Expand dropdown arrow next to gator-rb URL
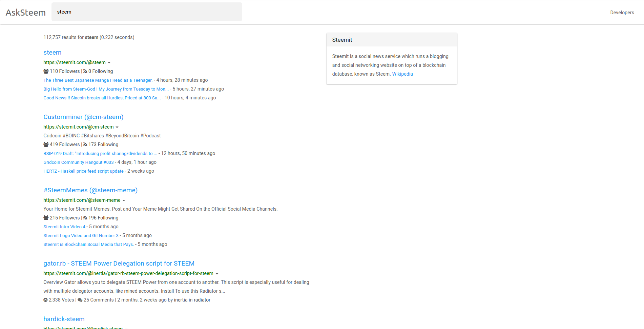Image resolution: width=644 pixels, height=329 pixels. pyautogui.click(x=217, y=274)
